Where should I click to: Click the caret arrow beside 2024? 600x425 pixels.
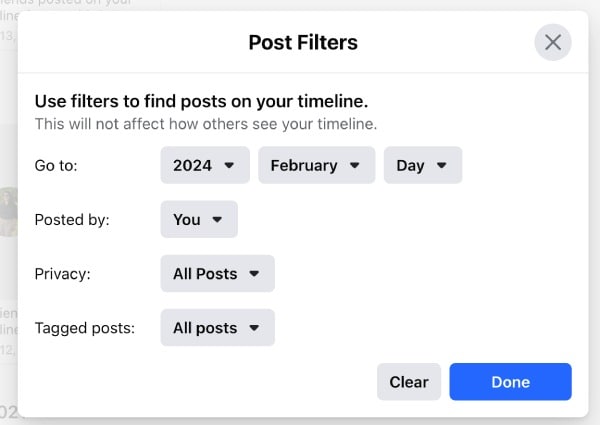pyautogui.click(x=230, y=166)
